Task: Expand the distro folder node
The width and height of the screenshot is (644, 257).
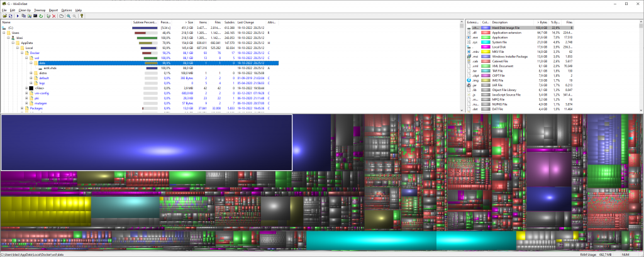Action: click(x=31, y=73)
